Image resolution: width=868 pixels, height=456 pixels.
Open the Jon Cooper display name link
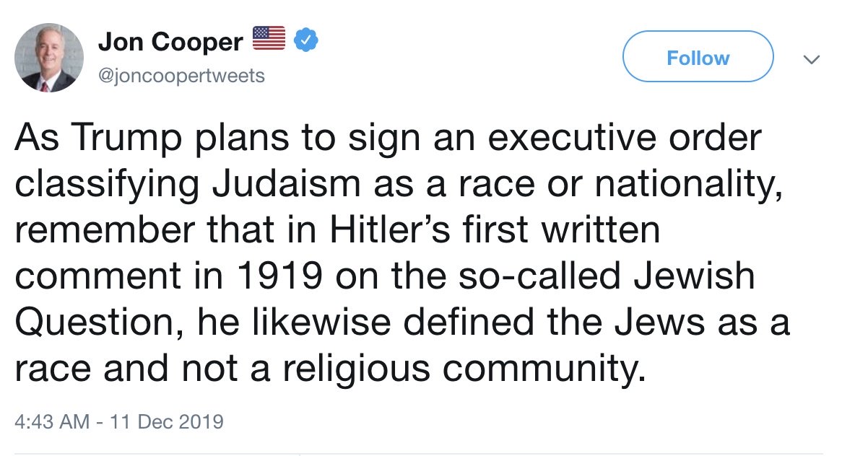(170, 43)
